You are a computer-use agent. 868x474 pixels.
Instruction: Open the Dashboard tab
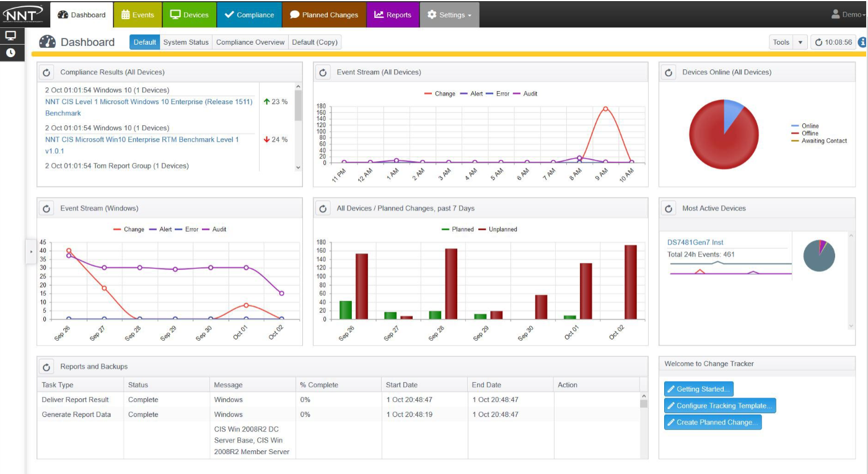(82, 15)
